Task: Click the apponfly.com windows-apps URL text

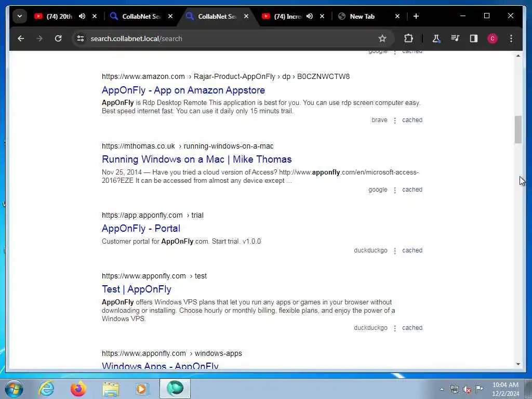Action: [171, 353]
